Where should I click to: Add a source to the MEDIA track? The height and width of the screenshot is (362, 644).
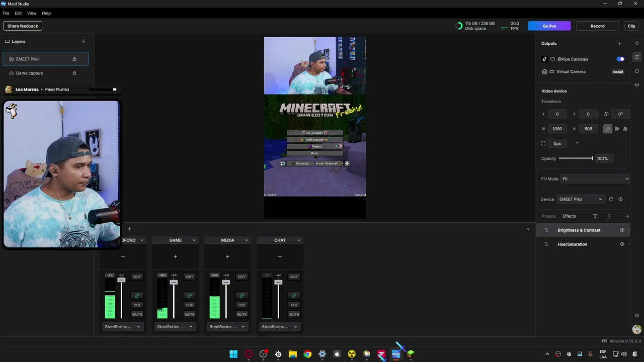[x=227, y=257]
